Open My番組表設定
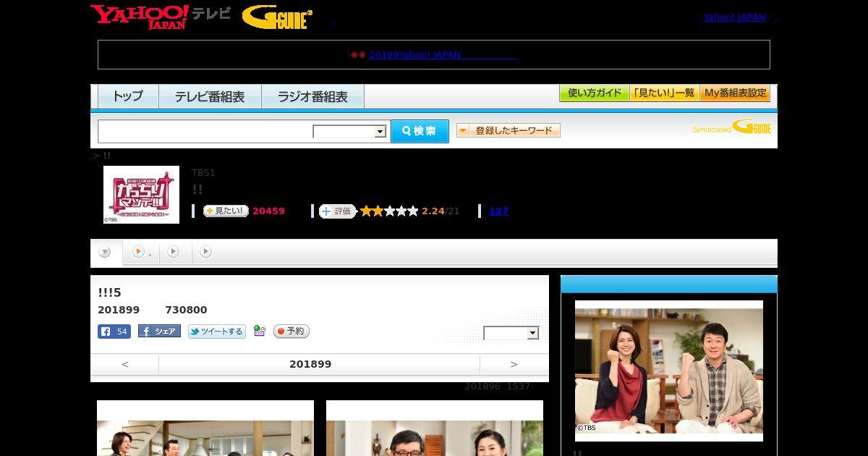868x456 pixels. point(735,93)
